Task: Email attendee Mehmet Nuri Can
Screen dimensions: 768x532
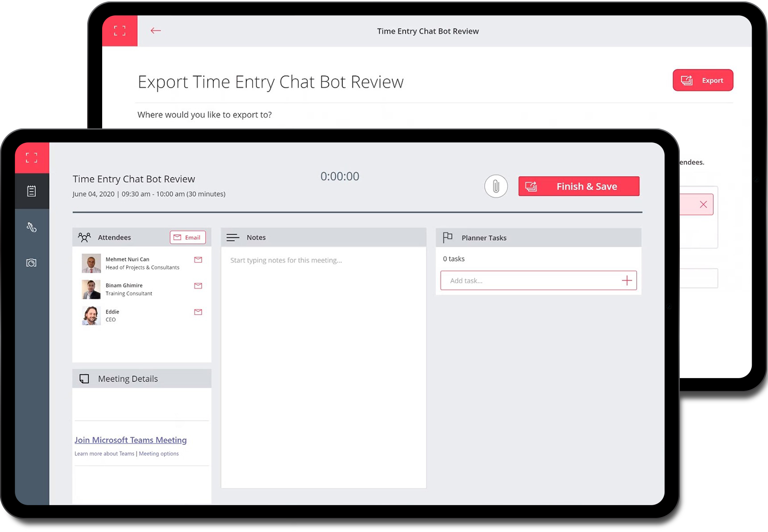Action: point(198,260)
